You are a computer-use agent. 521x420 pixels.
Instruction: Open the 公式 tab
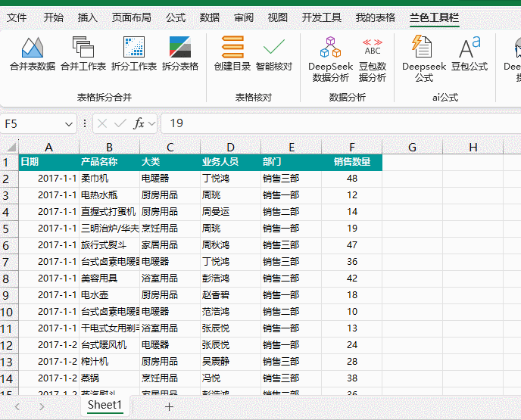click(x=176, y=17)
